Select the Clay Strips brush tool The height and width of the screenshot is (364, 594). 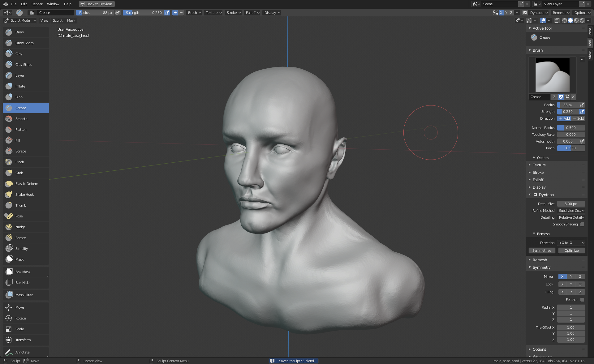coord(24,65)
